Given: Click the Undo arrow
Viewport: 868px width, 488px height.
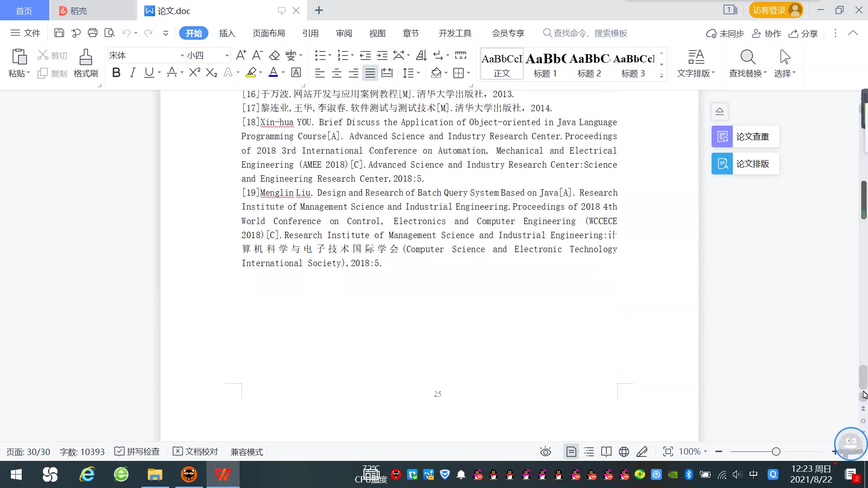Looking at the screenshot, I should [127, 33].
